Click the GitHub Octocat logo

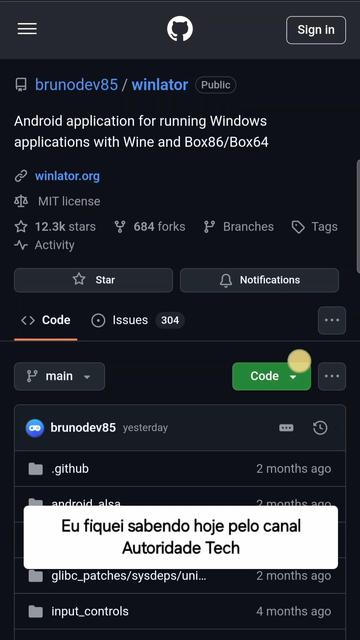(x=180, y=29)
